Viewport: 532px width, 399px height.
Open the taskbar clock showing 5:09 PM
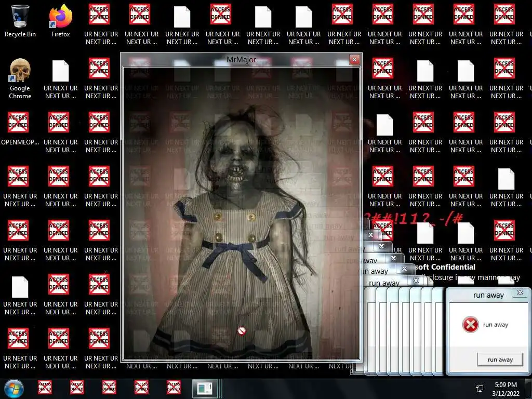click(x=506, y=385)
